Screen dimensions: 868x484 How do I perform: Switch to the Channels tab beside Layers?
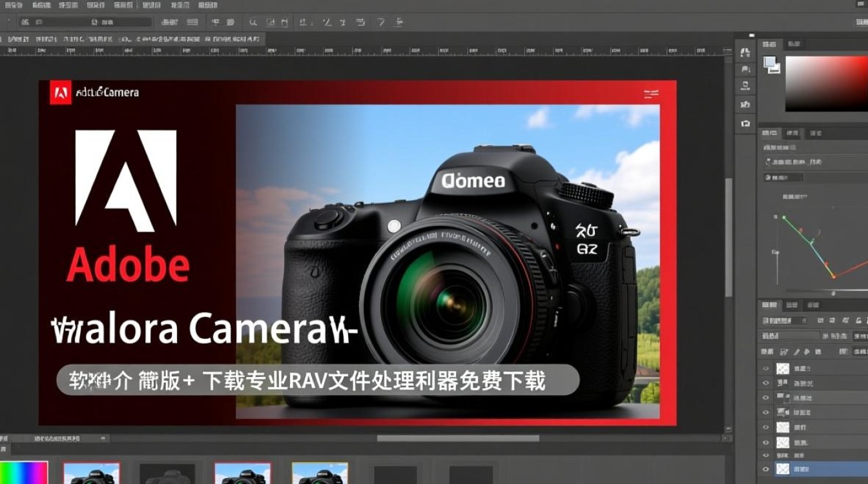point(791,305)
